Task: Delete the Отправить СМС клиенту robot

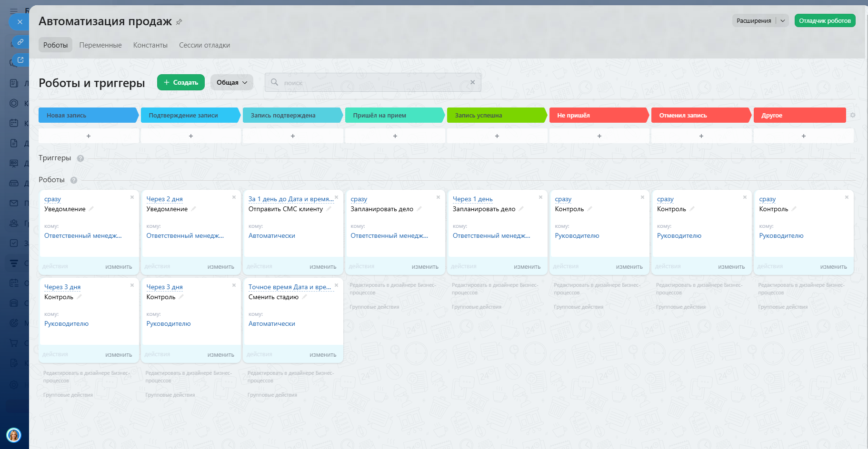Action: [336, 197]
